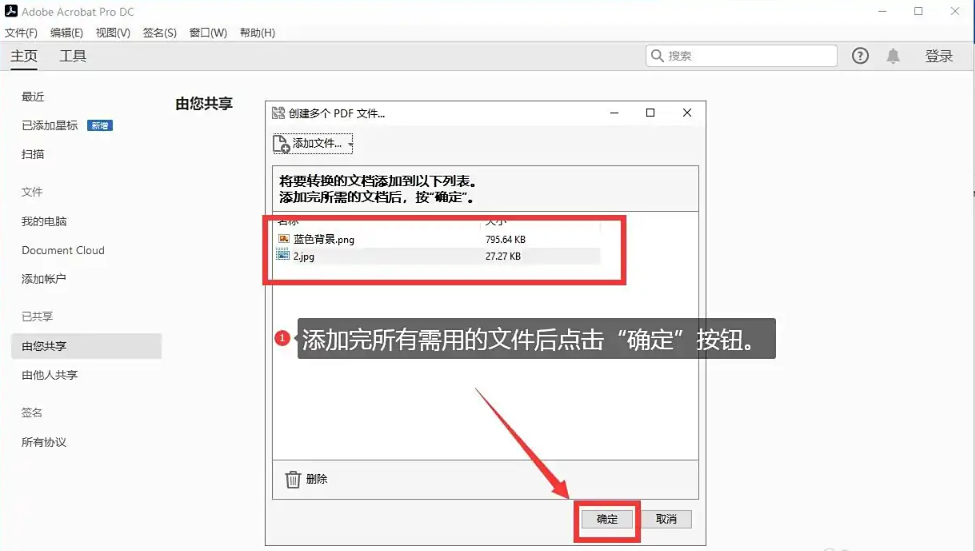The height and width of the screenshot is (551, 975).
Task: Open the 视图(V) menu
Action: pos(113,33)
